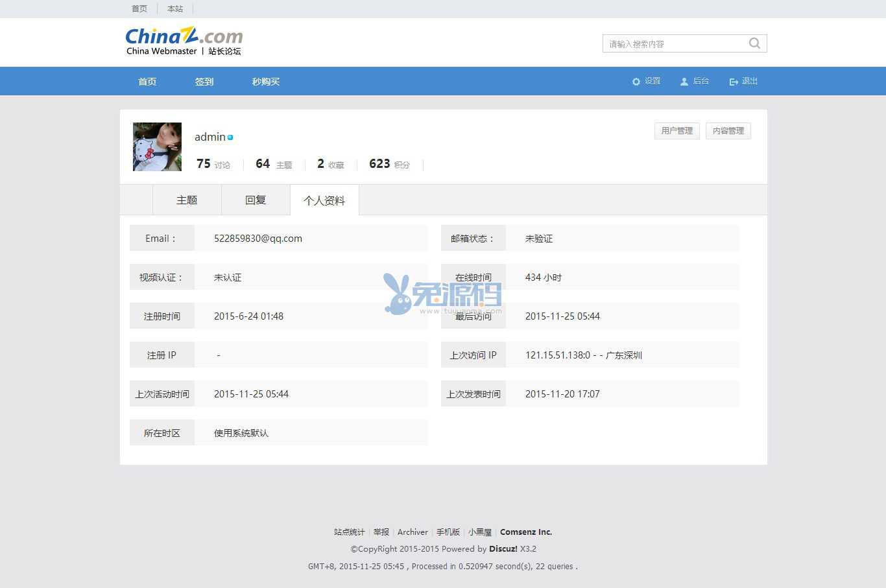Open 秒购买 in the navigation bar
This screenshot has width=886, height=588.
266,82
